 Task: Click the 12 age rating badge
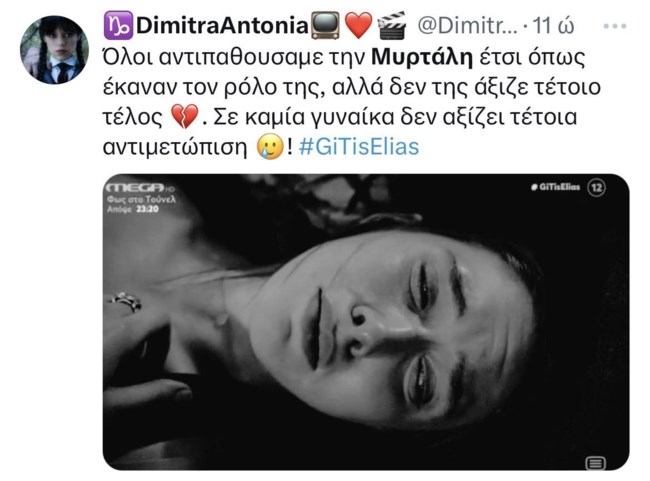pyautogui.click(x=596, y=187)
